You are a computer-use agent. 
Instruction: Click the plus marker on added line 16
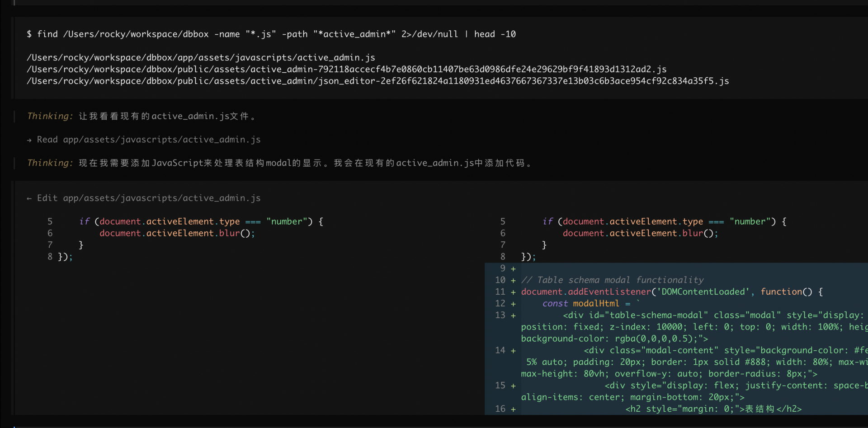tap(513, 409)
